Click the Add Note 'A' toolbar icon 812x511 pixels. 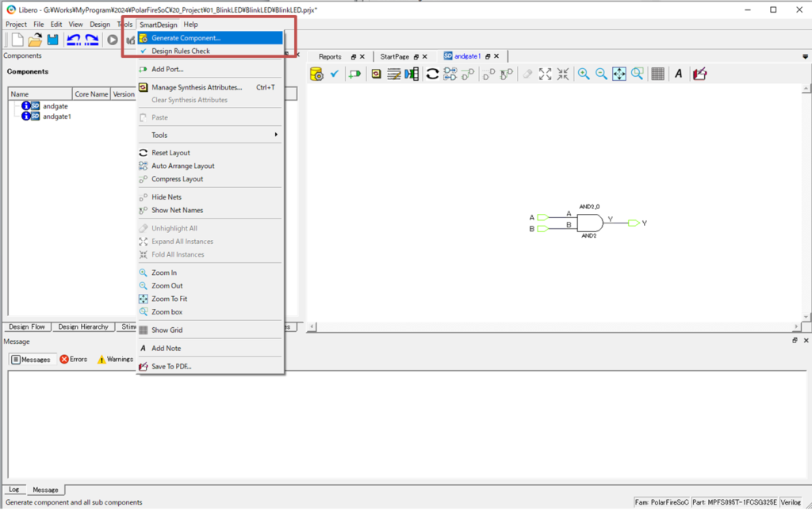(x=679, y=74)
